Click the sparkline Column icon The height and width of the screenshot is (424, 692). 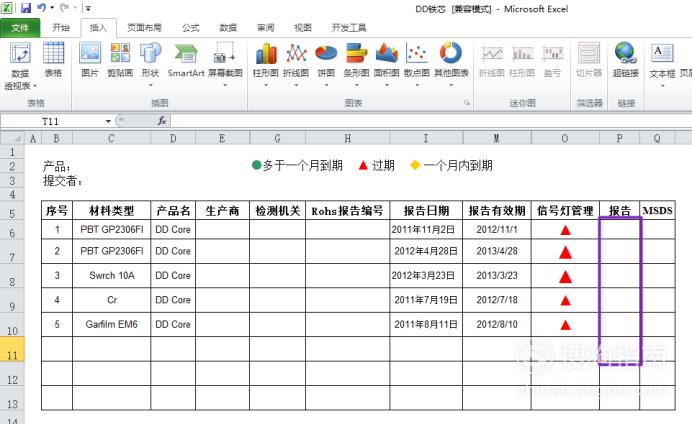(x=522, y=54)
